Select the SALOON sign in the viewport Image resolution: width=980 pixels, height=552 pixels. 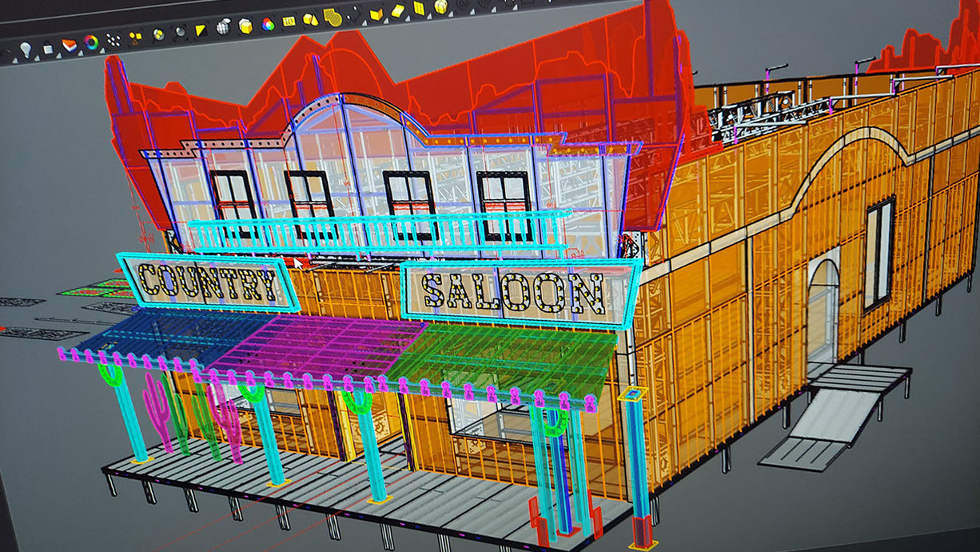click(x=514, y=290)
